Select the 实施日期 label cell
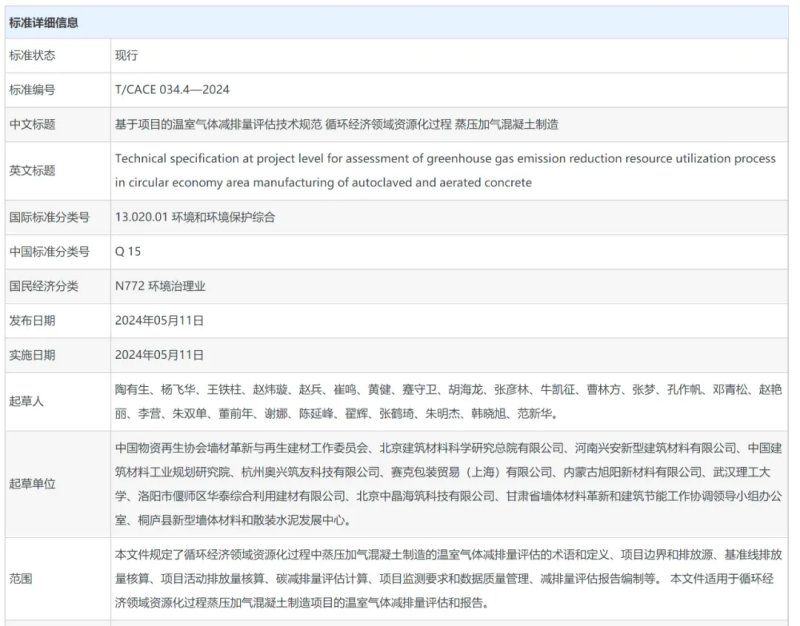Screen dimensions: 800x626 [x=58, y=355]
